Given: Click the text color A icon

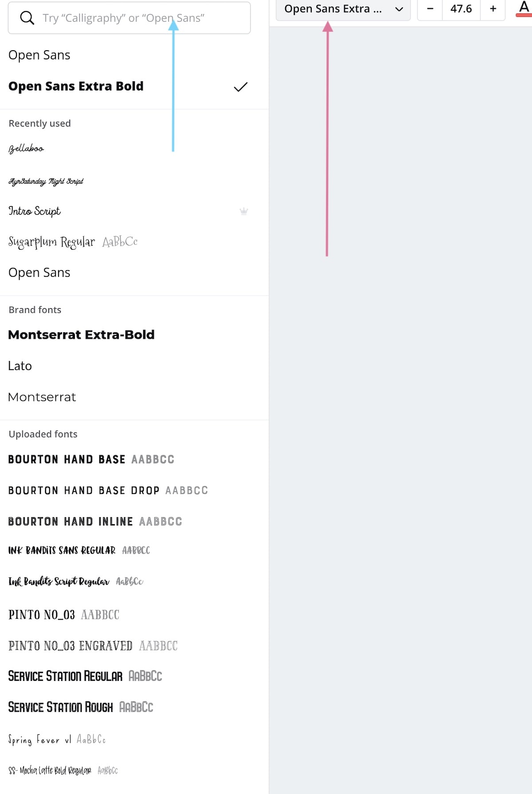Looking at the screenshot, I should pyautogui.click(x=524, y=9).
